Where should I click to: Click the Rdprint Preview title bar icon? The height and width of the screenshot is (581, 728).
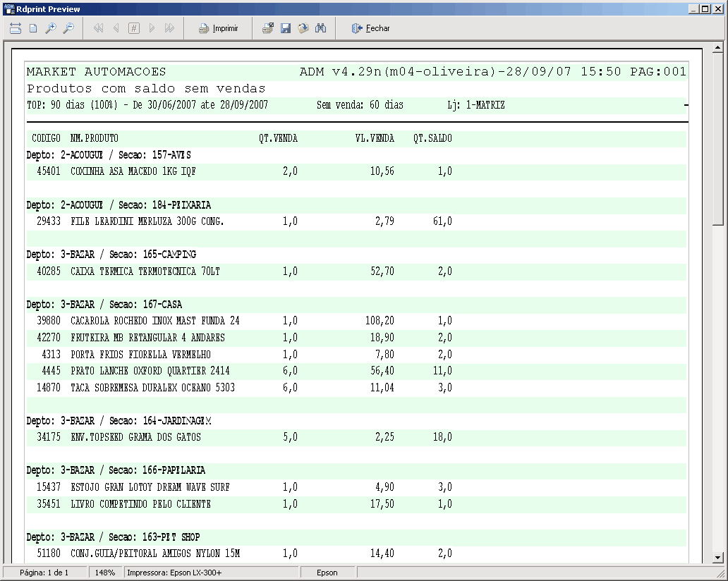pyautogui.click(x=9, y=9)
